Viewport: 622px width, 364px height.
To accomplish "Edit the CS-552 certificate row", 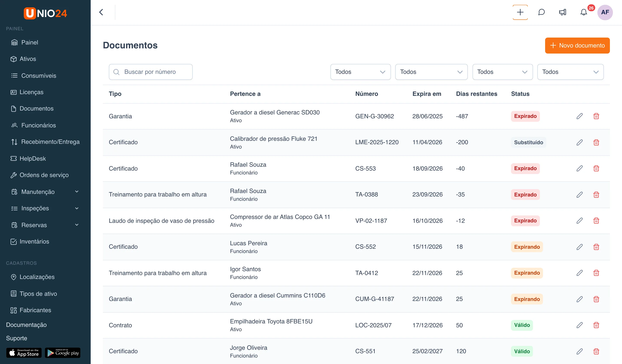I will pos(579,247).
